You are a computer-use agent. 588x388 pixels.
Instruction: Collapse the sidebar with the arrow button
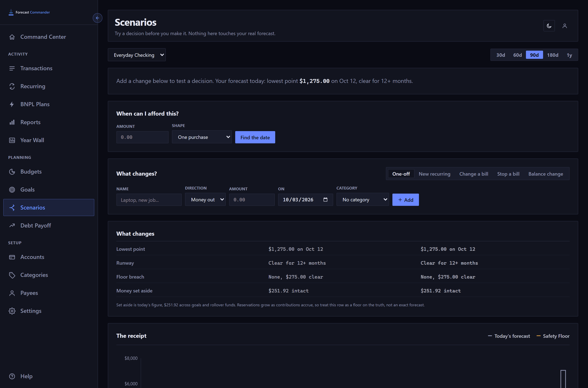[x=97, y=18]
